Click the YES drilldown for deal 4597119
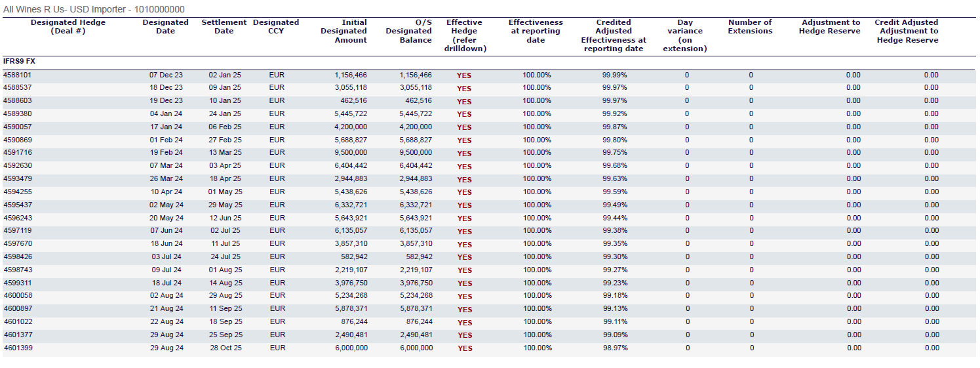Image resolution: width=980 pixels, height=368 pixels. click(x=464, y=232)
